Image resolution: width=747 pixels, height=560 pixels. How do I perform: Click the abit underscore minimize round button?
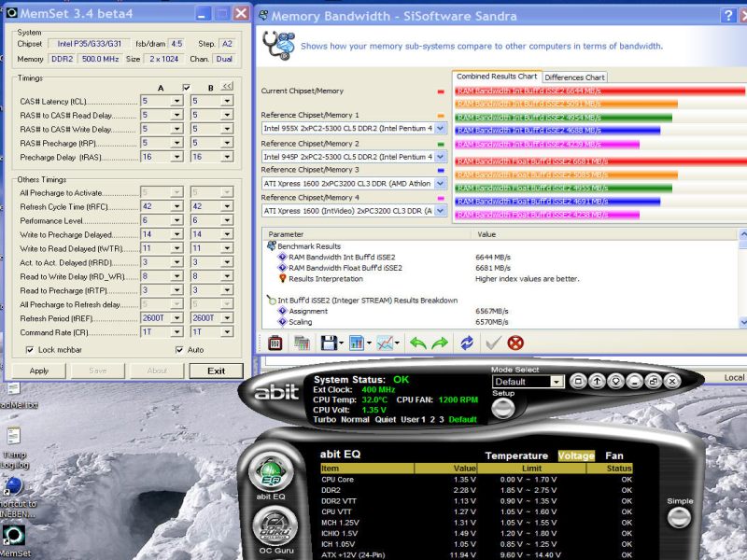[635, 381]
